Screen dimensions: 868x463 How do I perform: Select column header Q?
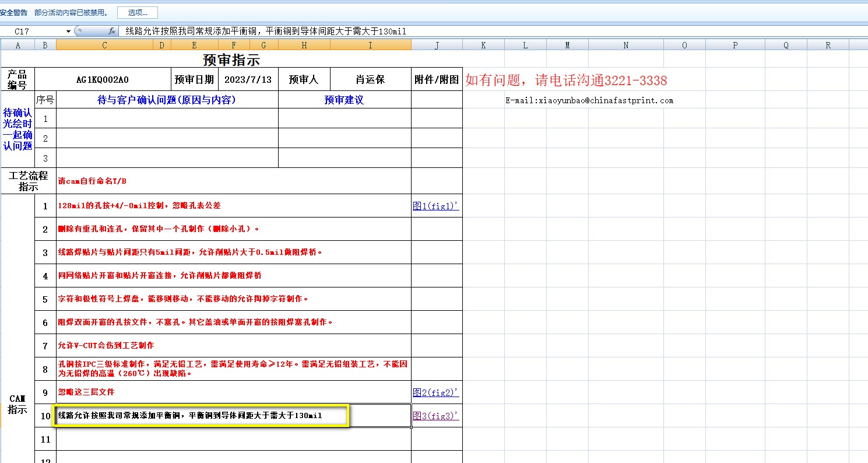[x=786, y=45]
